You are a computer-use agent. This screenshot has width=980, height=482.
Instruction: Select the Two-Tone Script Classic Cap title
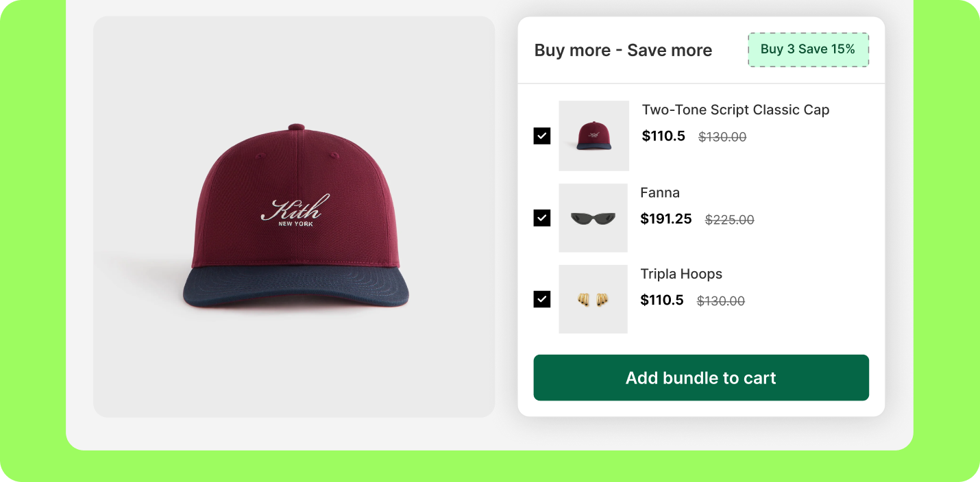735,110
